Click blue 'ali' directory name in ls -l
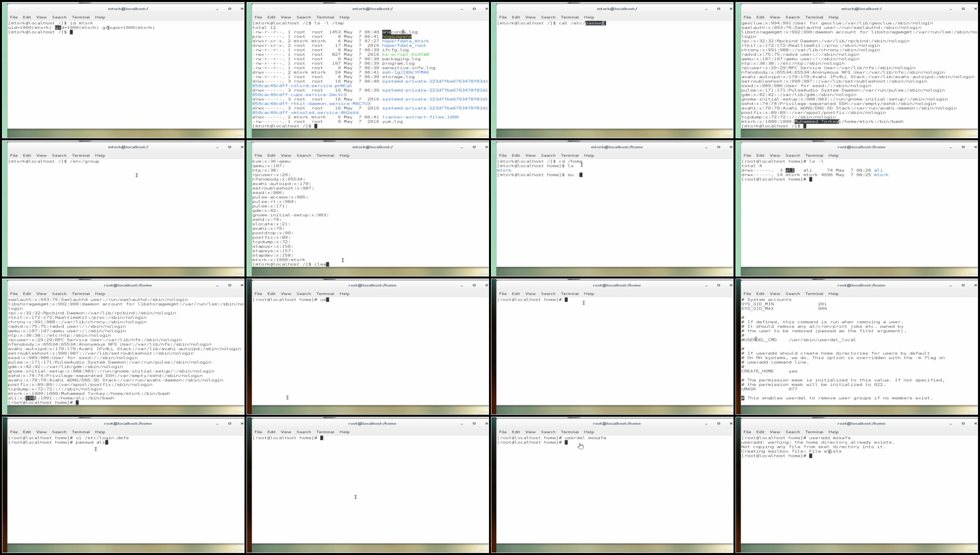Viewport: 980px width, 555px height. 878,170
